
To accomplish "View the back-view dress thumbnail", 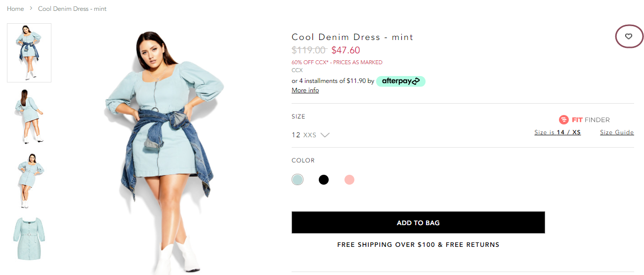I will click(29, 117).
